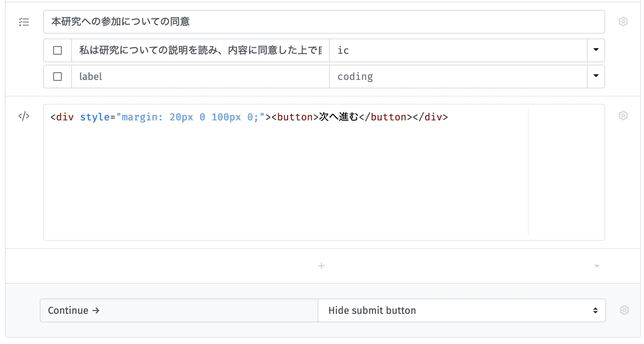
Task: Open settings gear for the HTML block
Action: pyautogui.click(x=624, y=115)
